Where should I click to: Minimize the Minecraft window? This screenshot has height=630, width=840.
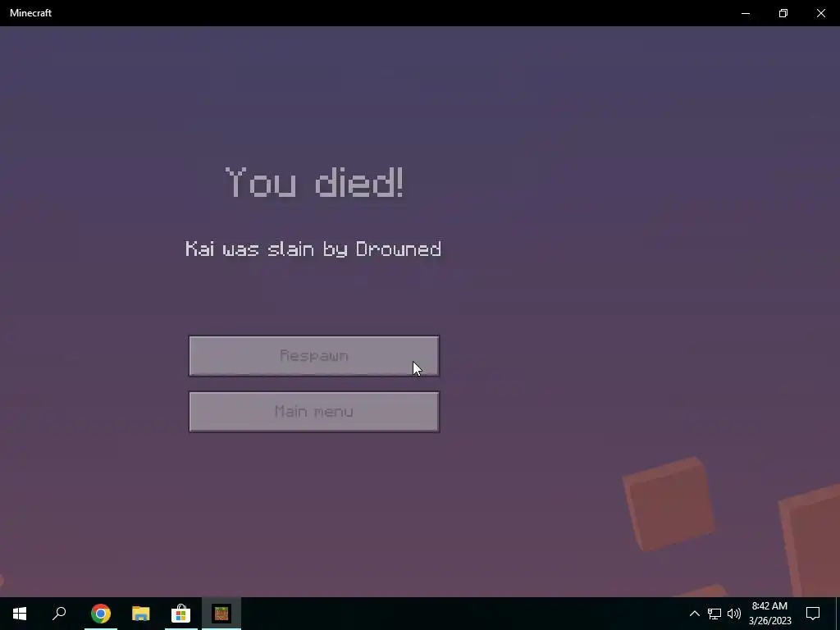point(745,13)
